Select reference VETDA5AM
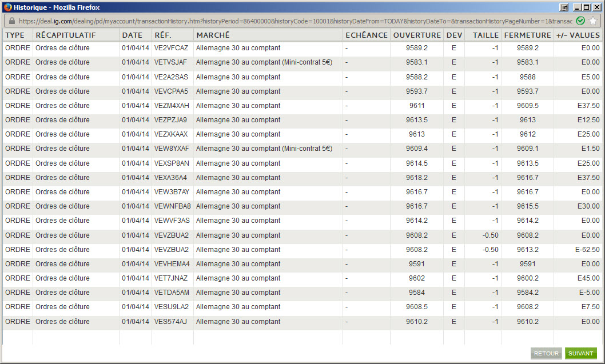The width and height of the screenshot is (605, 364). point(172,293)
